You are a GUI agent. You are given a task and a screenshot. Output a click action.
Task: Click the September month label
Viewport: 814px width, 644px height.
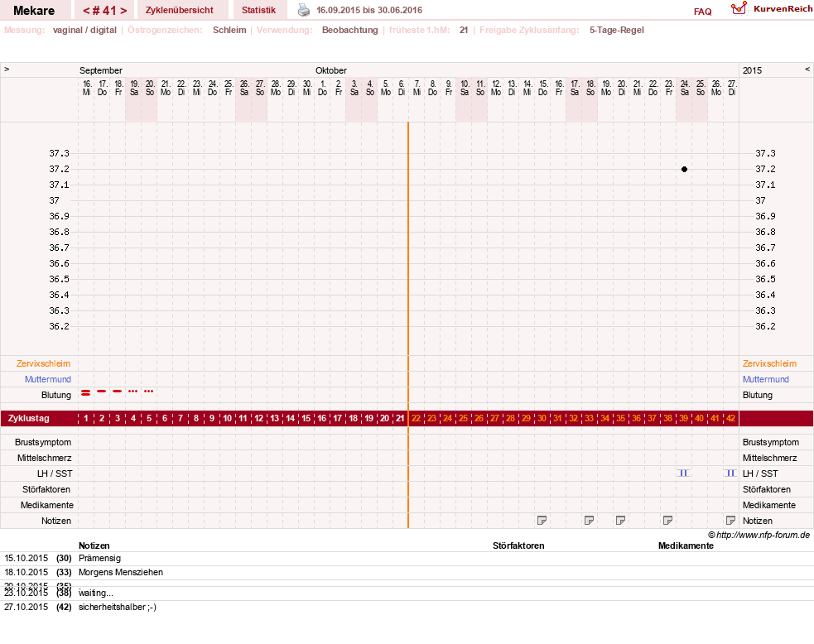coord(101,70)
